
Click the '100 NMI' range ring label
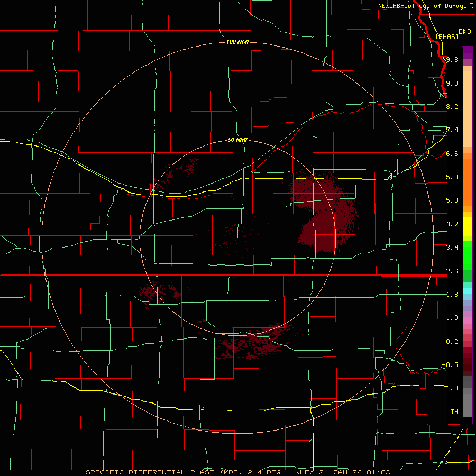[237, 42]
